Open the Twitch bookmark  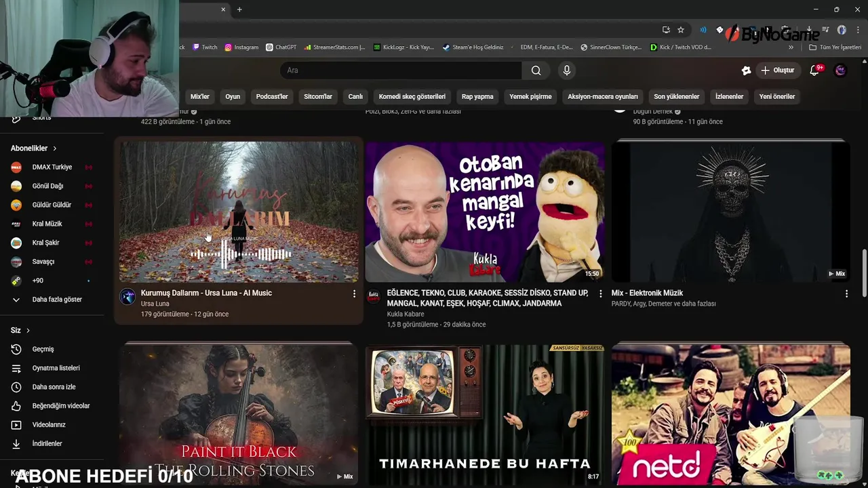click(205, 47)
